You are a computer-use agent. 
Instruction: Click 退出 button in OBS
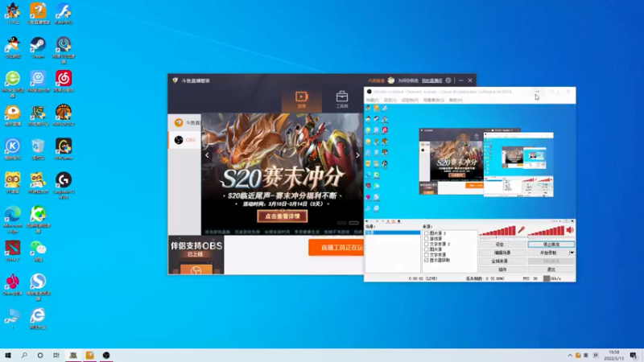pyautogui.click(x=551, y=269)
